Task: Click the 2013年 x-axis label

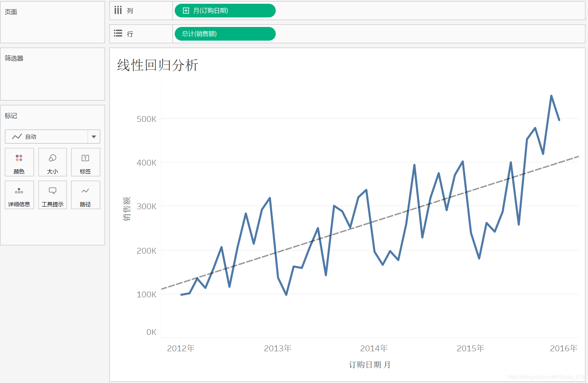Action: pyautogui.click(x=278, y=348)
